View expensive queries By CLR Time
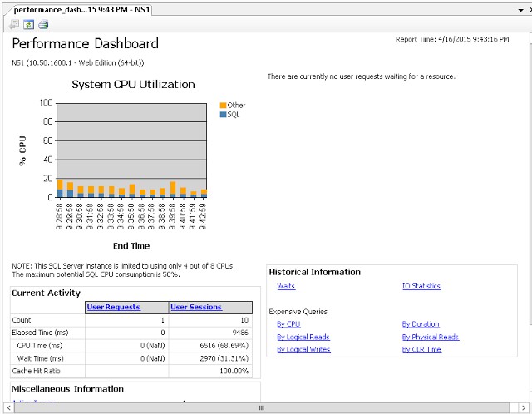Viewport: 532px width, 414px height. (x=421, y=349)
